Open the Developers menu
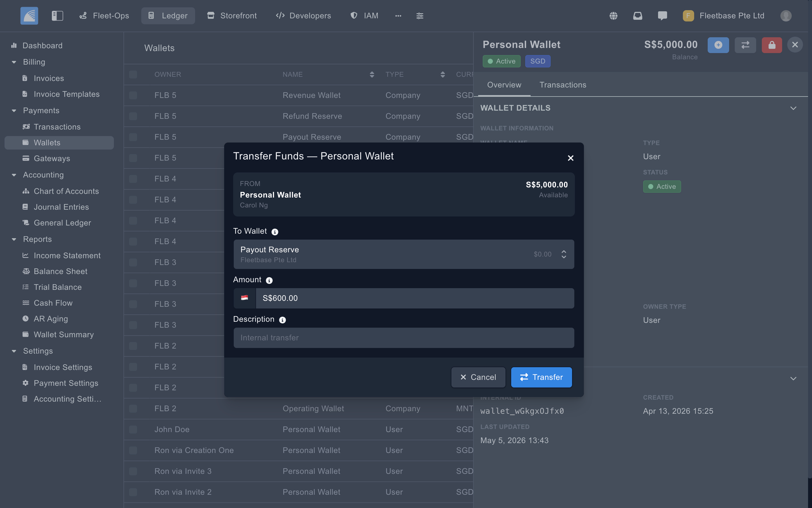This screenshot has height=508, width=812. pyautogui.click(x=303, y=16)
